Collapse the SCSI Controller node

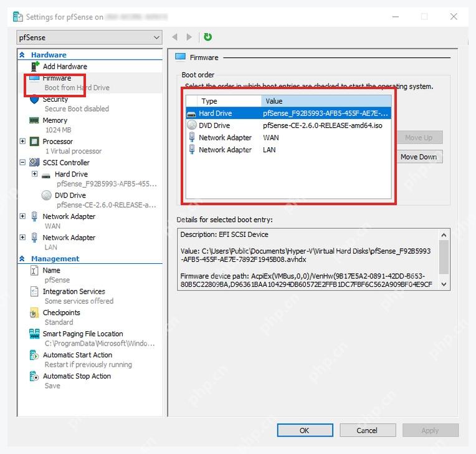(22, 163)
